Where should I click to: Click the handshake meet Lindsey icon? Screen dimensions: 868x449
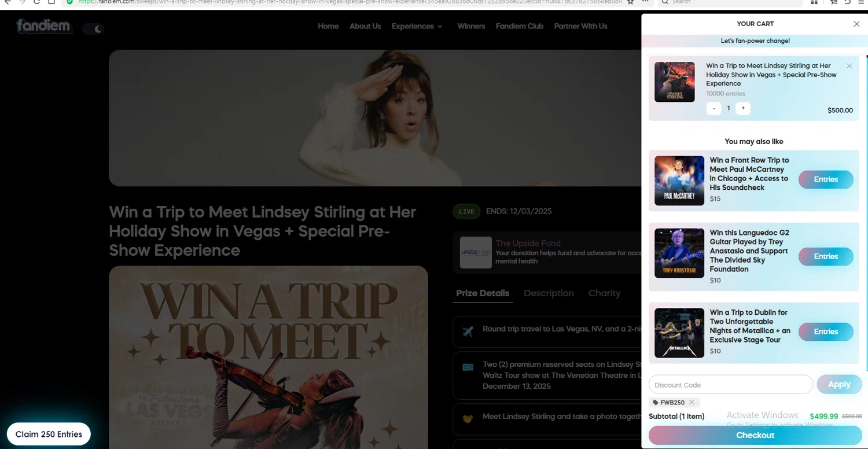coord(468,419)
